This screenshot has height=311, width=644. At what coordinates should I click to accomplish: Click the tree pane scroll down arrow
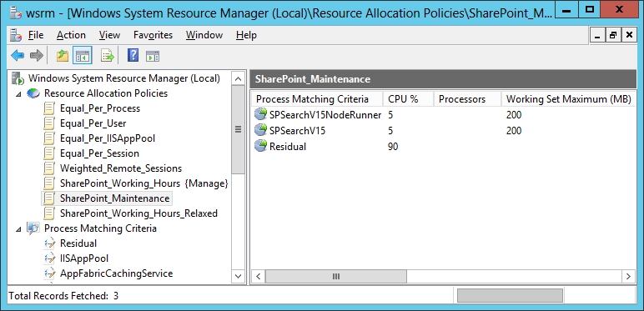pos(238,276)
